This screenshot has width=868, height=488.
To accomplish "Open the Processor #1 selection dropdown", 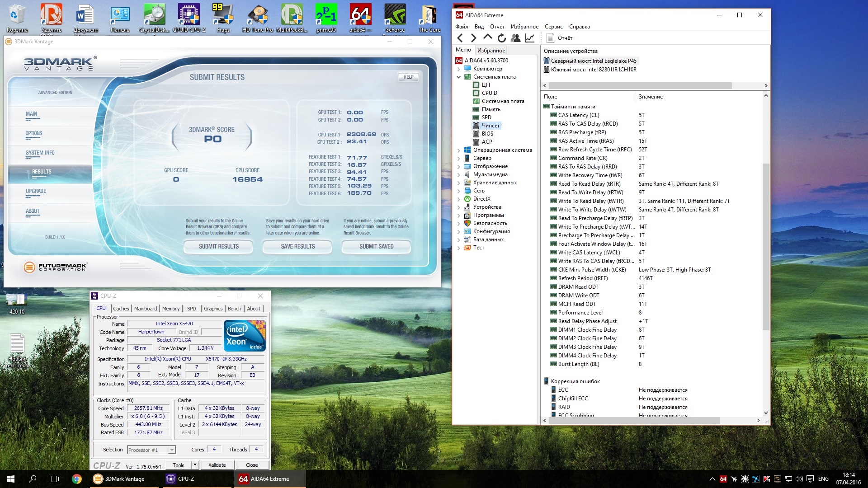I will pos(172,450).
